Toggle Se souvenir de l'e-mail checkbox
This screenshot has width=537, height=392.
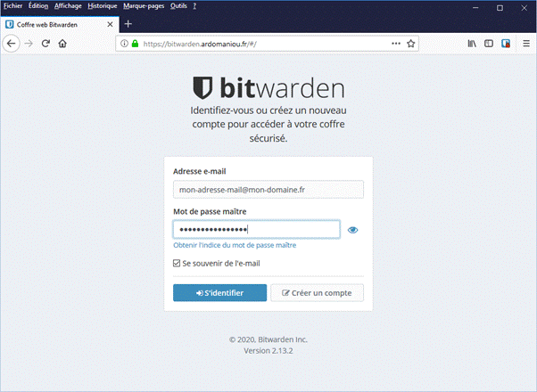coord(177,263)
